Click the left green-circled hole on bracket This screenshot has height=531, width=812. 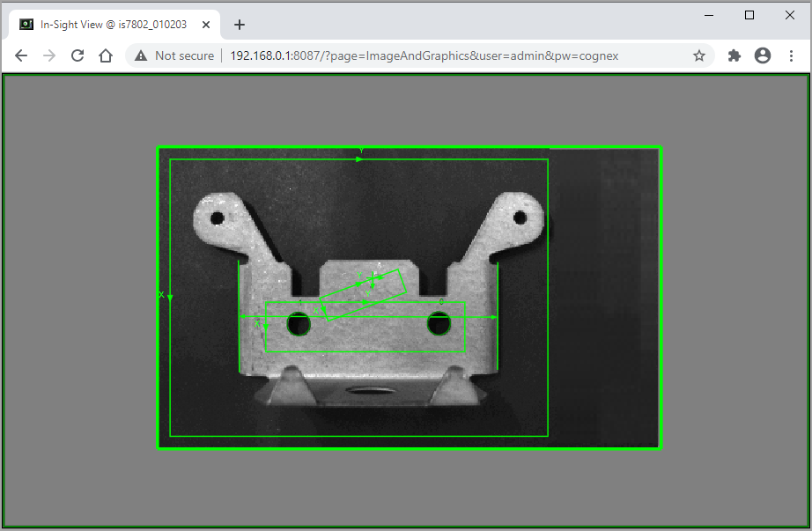(299, 324)
